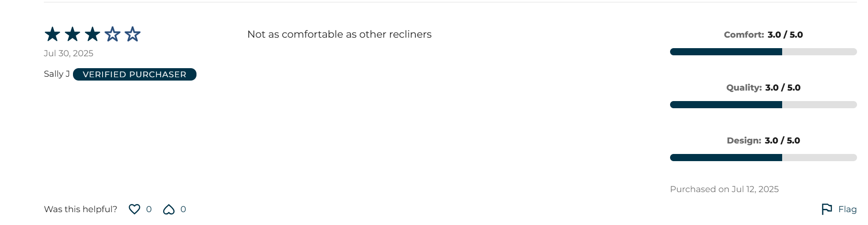The image size is (868, 225).
Task: Click the helpful vote count next to heart
Action: (149, 209)
